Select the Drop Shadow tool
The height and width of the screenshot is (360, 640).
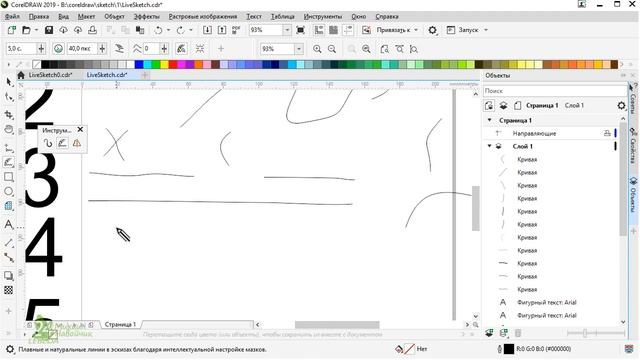(x=9, y=276)
